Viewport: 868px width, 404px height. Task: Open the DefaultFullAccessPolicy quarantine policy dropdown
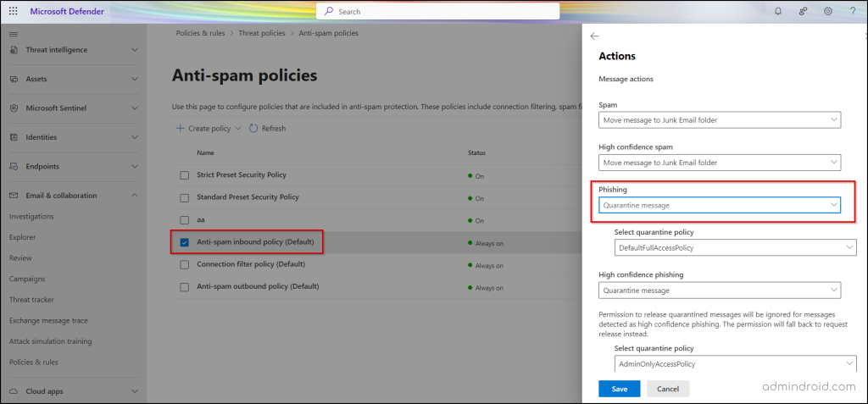(x=735, y=247)
